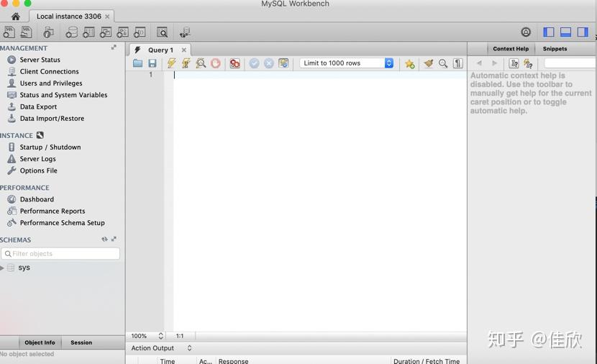Close the Query 1 tab
Screen dimensions: 597x364
(184, 50)
